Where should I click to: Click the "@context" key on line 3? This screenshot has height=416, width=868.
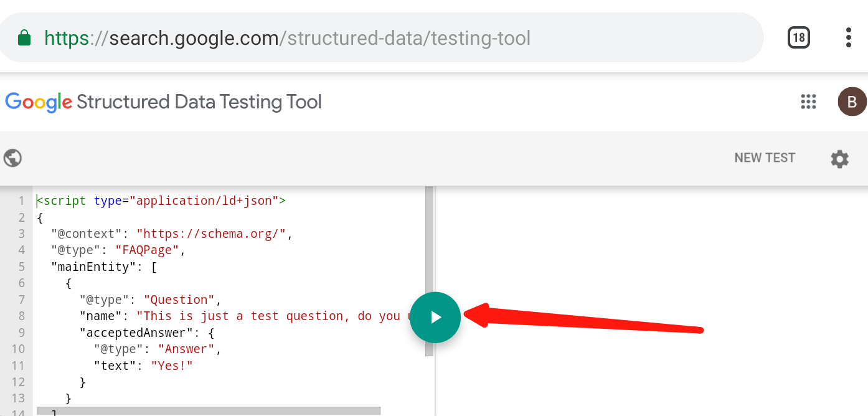87,234
